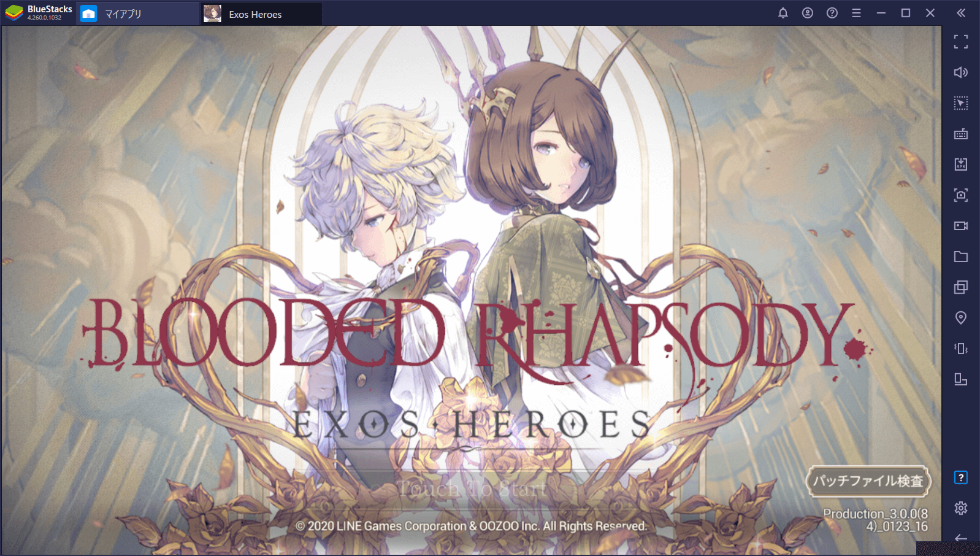Open the BlueStacks account profile icon
980x556 pixels.
[808, 13]
